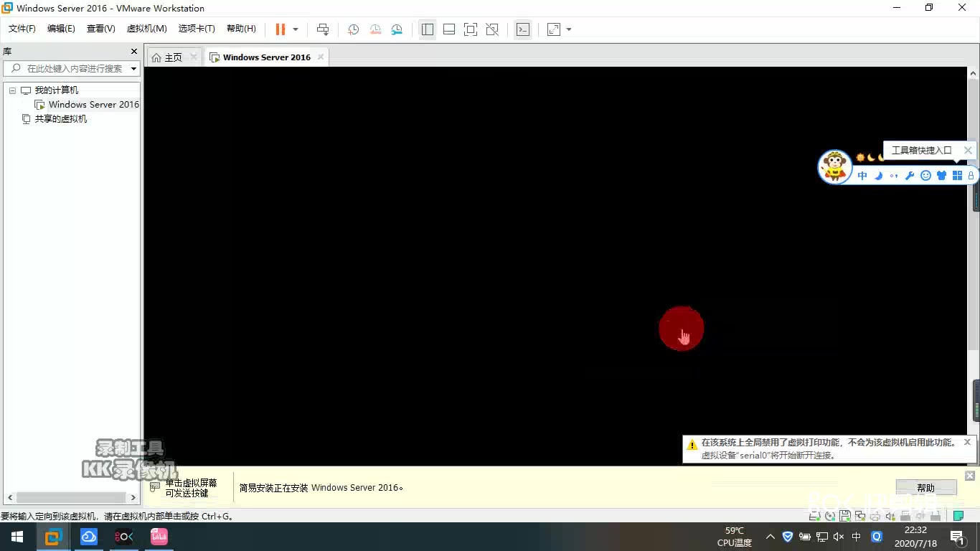
Task: Click the muted volume tray icon
Action: [x=839, y=537]
